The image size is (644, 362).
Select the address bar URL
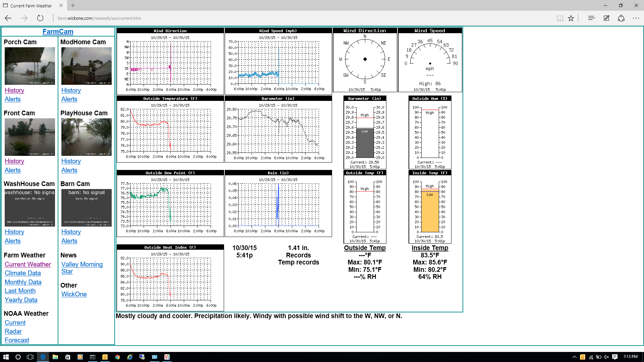coord(99,18)
